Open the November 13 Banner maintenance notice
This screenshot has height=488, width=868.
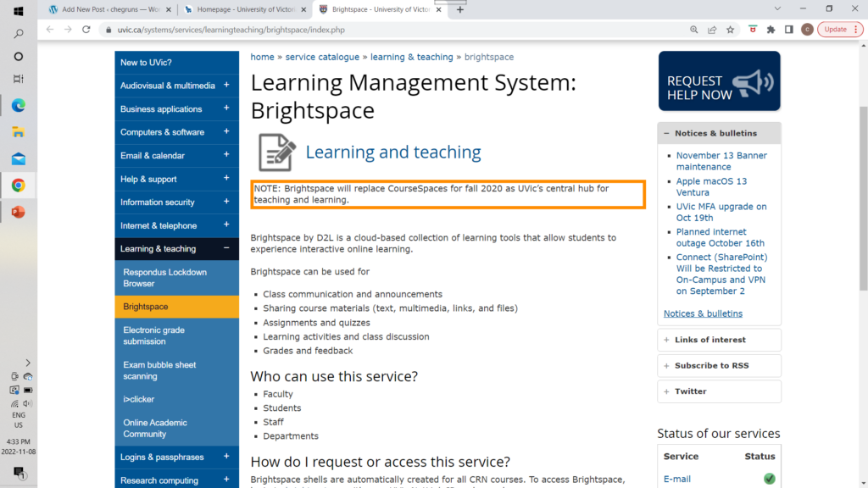721,161
